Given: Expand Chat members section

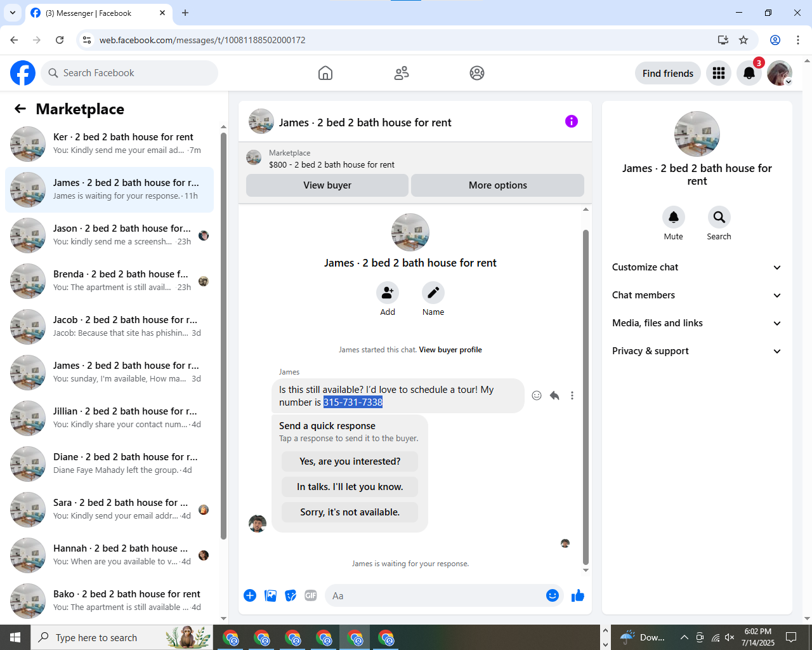Looking at the screenshot, I should (x=697, y=295).
